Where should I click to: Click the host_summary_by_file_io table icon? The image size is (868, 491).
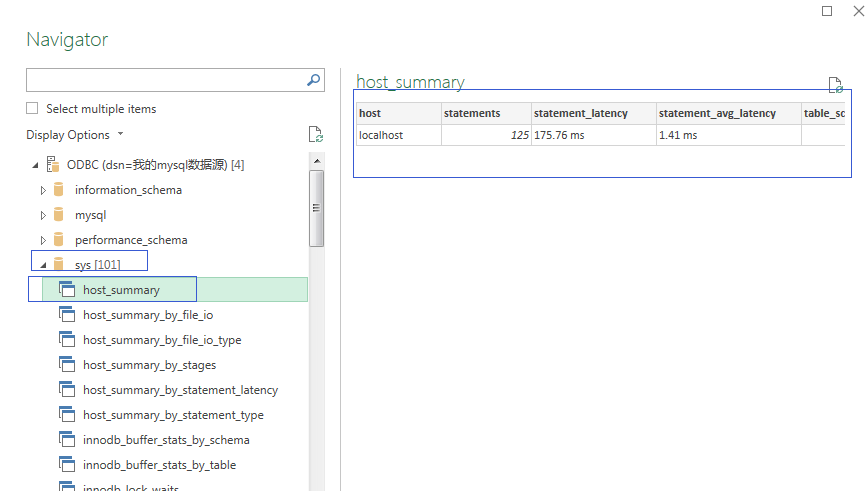click(67, 314)
